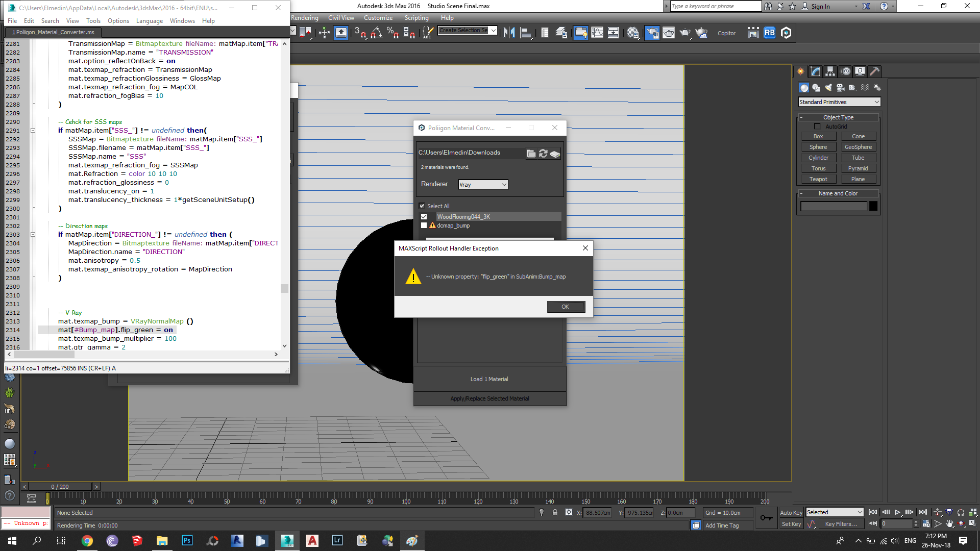Enable the AutoGrid checkbox
980x551 pixels.
pos(817,127)
